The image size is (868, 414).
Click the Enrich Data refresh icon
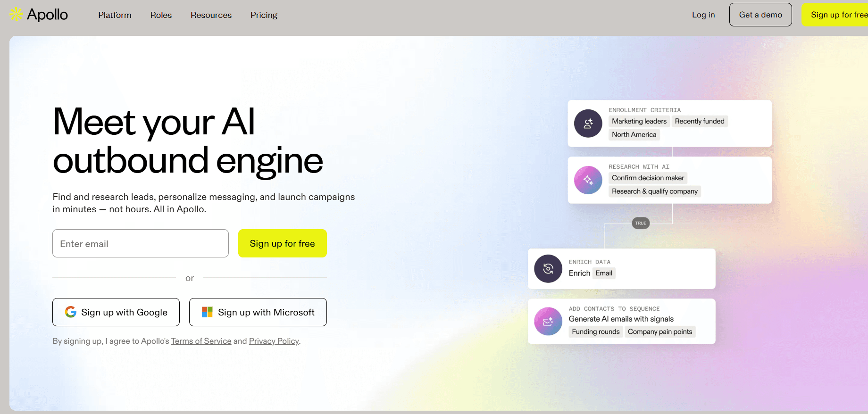548,269
